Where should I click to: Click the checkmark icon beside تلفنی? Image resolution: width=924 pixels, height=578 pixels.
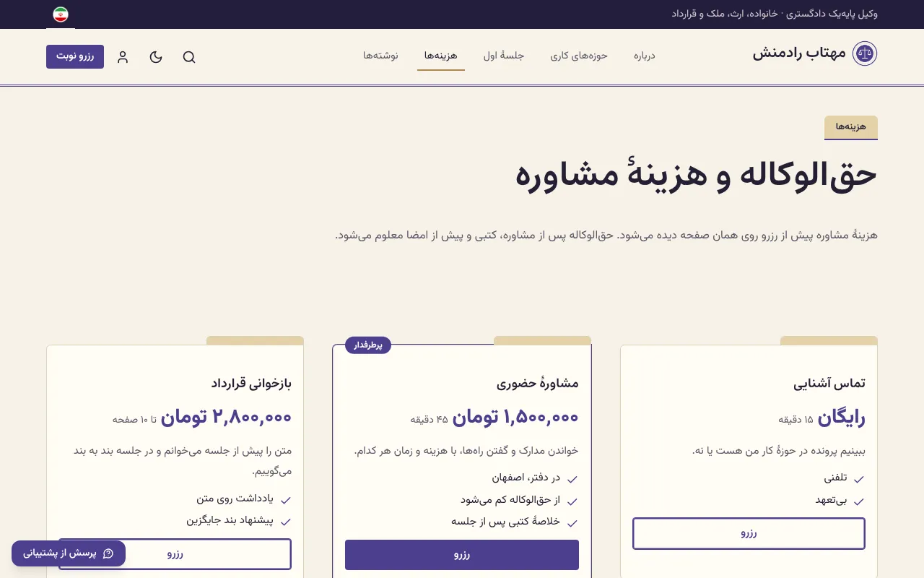click(859, 479)
